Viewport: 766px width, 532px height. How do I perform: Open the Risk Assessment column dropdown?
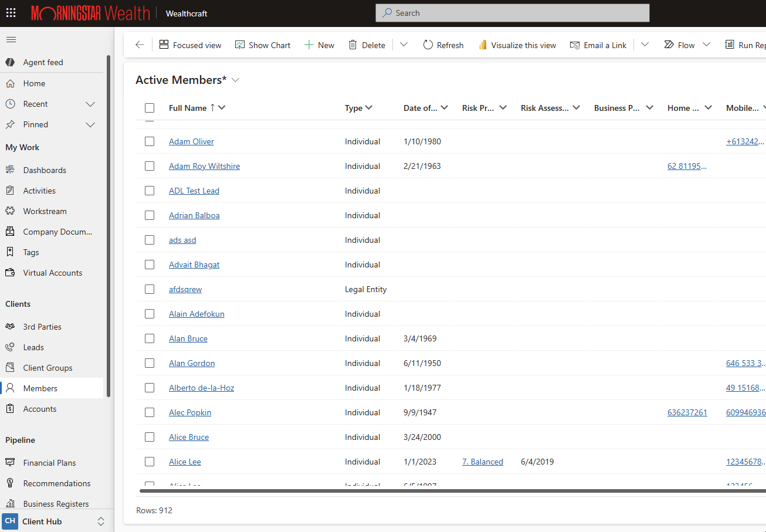[x=576, y=108]
